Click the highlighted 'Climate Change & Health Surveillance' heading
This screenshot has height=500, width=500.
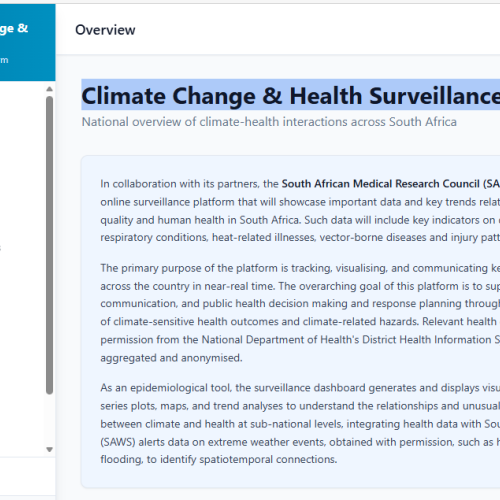291,95
